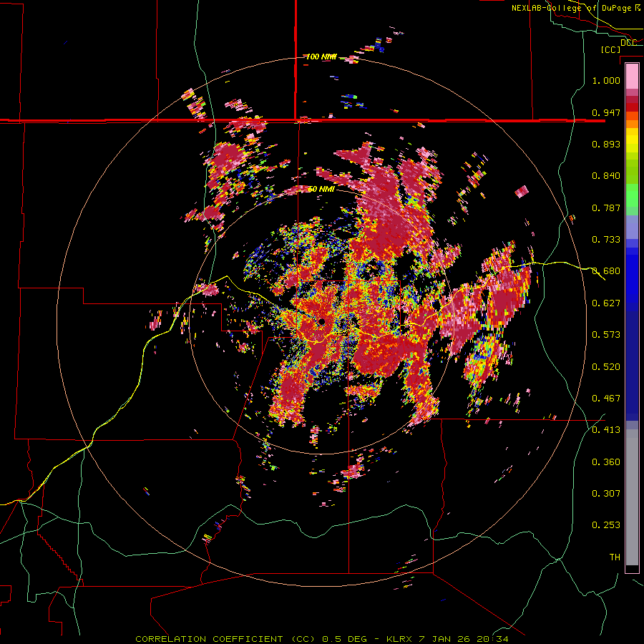Click the black radar site dot at center
The width and height of the screenshot is (644, 644).
(322, 321)
